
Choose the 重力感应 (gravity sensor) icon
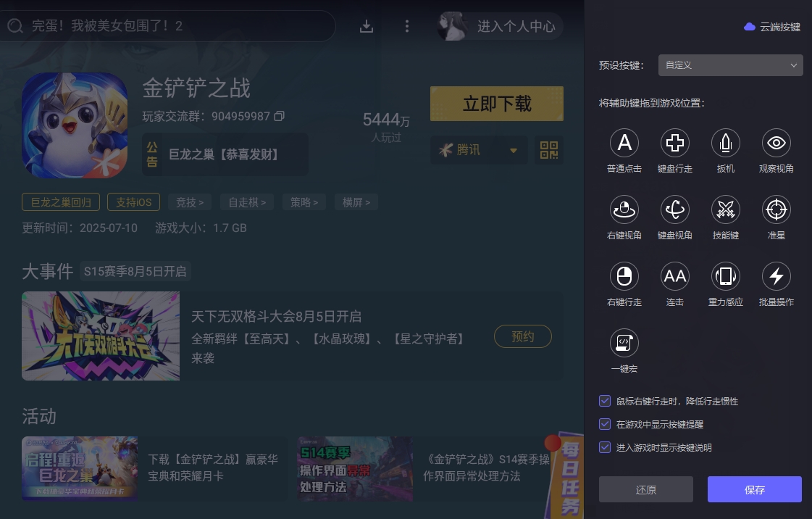tap(725, 276)
